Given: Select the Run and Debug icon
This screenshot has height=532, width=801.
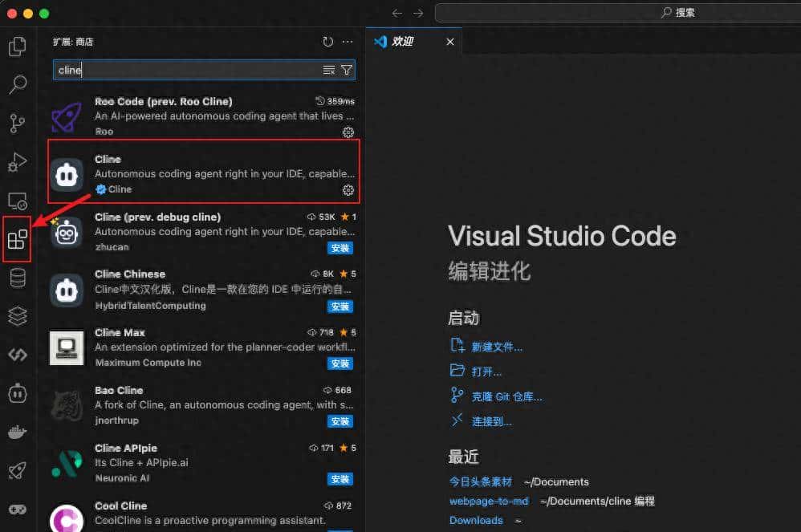Looking at the screenshot, I should pyautogui.click(x=18, y=162).
